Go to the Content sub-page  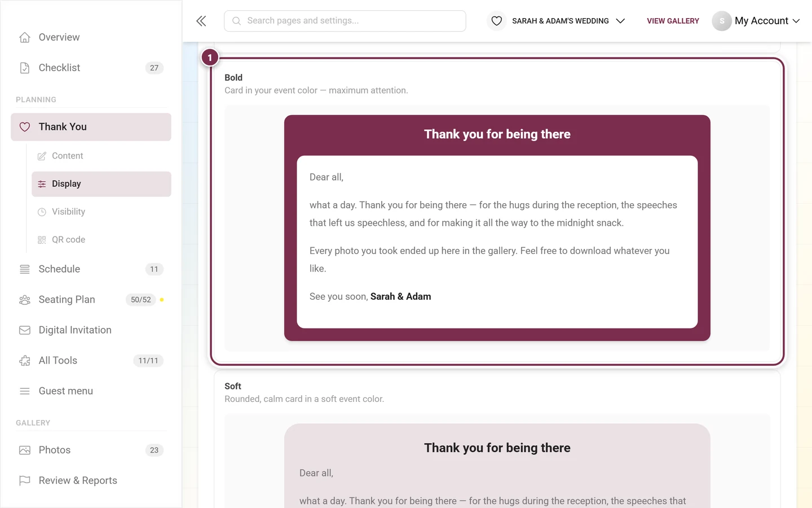point(101,156)
